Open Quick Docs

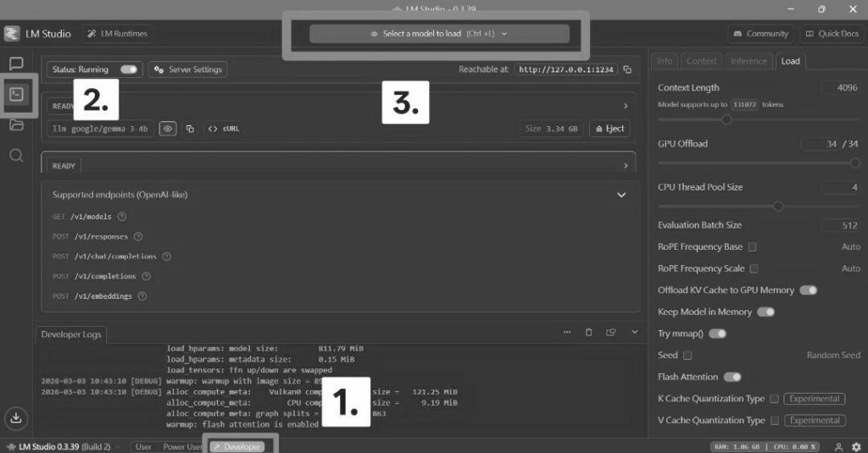point(832,34)
